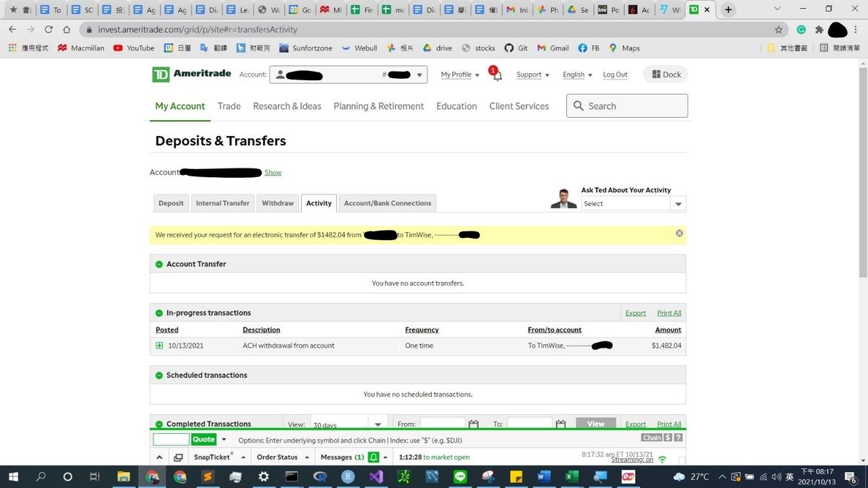Click the Chain button in bottom bar
The image size is (868, 488).
tap(652, 437)
